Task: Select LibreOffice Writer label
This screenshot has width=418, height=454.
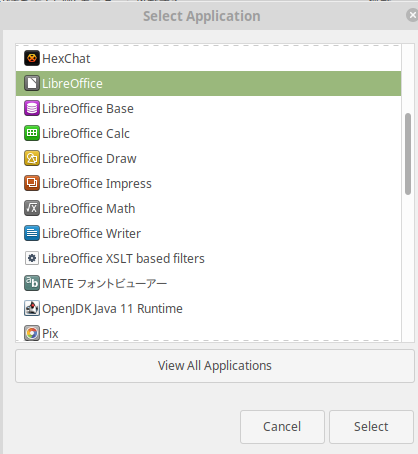Action: coord(91,234)
